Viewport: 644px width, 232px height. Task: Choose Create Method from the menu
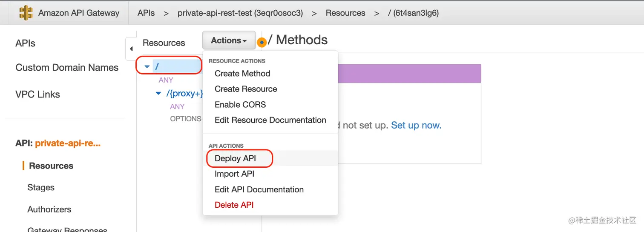[242, 74]
